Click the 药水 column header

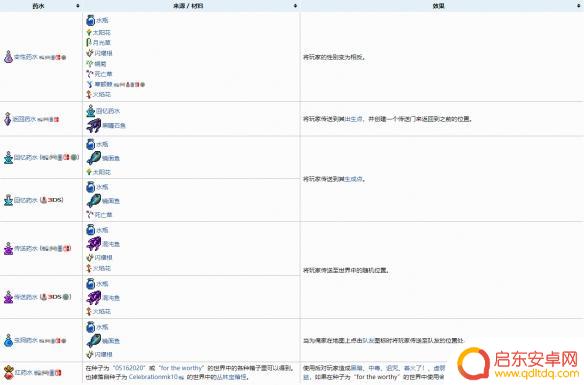coord(38,6)
